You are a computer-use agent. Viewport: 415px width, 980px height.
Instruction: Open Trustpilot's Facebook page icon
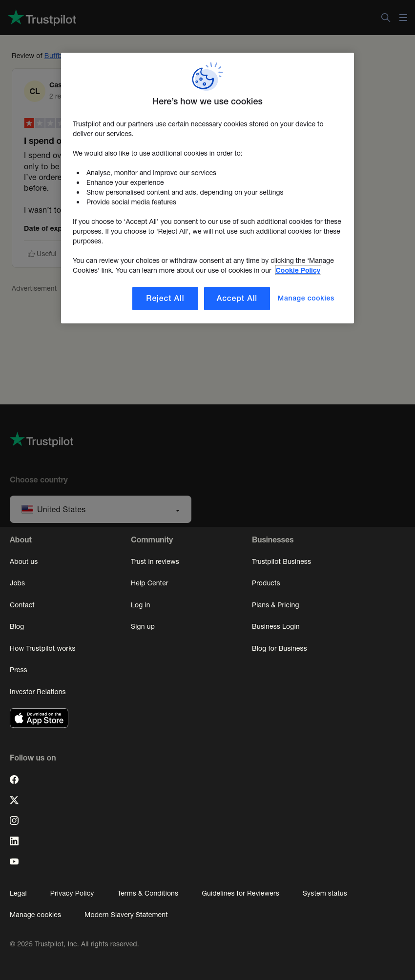pos(14,780)
